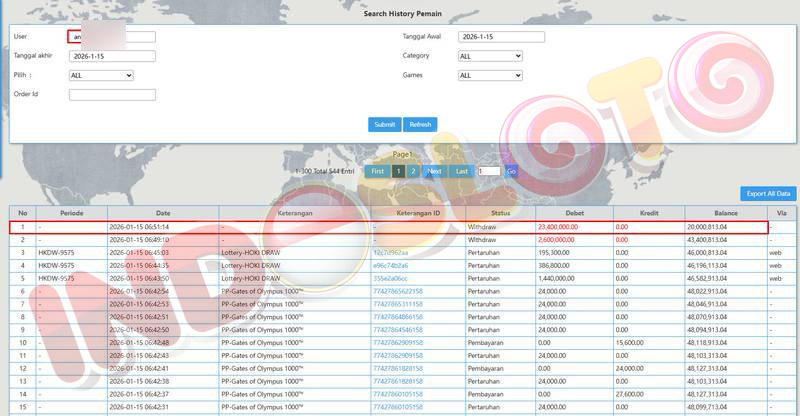Click the Tanggal akhir date field
The height and width of the screenshot is (416, 800).
click(112, 56)
